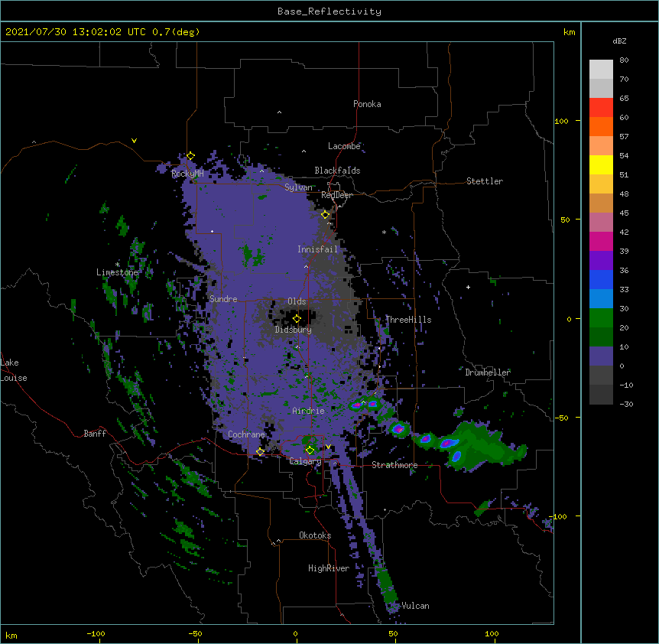Click the Base_Reflectivity title text
659x644 pixels.
point(329,11)
